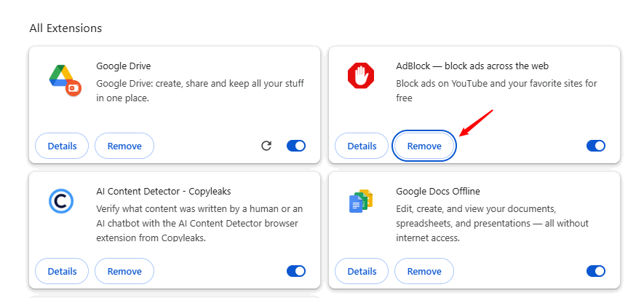644x298 pixels.
Task: Toggle off AI Content Detector extension
Action: pos(296,271)
